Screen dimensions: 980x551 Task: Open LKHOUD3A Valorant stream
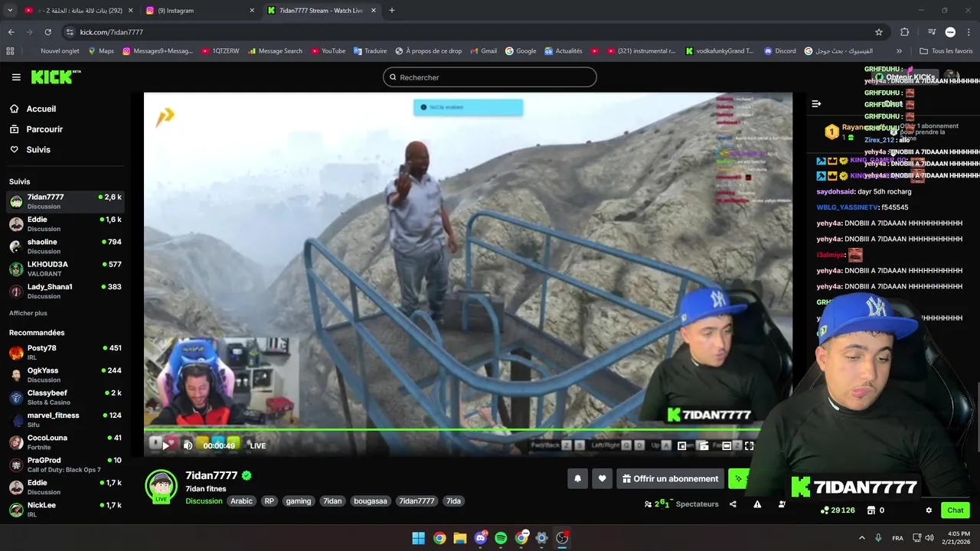(65, 269)
